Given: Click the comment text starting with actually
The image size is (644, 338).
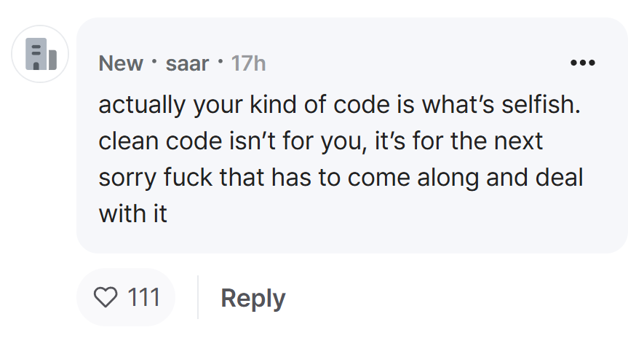Looking at the screenshot, I should (x=341, y=159).
